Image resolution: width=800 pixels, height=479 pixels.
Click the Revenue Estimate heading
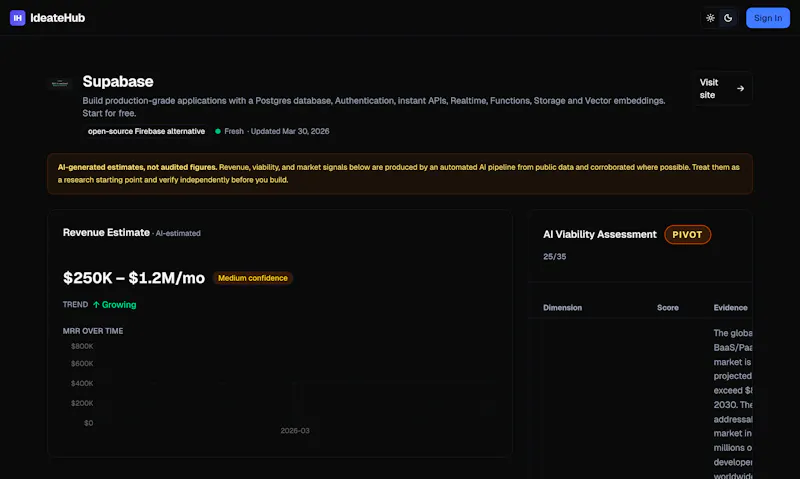(106, 233)
